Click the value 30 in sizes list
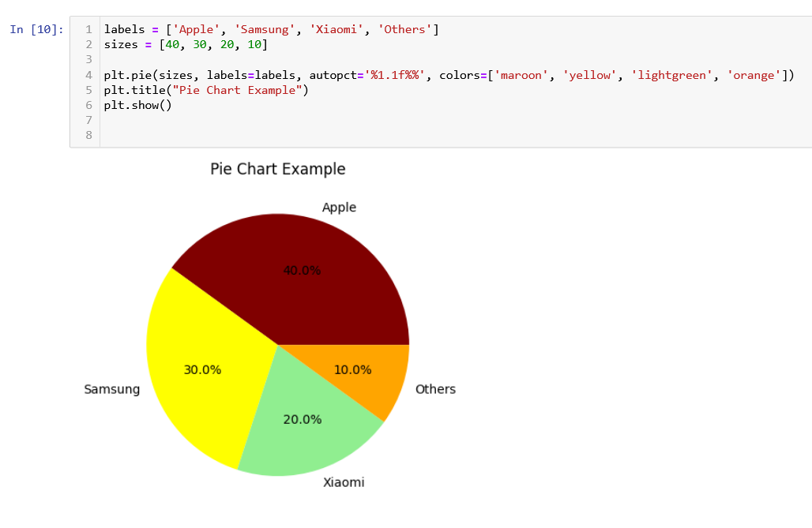The image size is (812, 528). tap(200, 44)
